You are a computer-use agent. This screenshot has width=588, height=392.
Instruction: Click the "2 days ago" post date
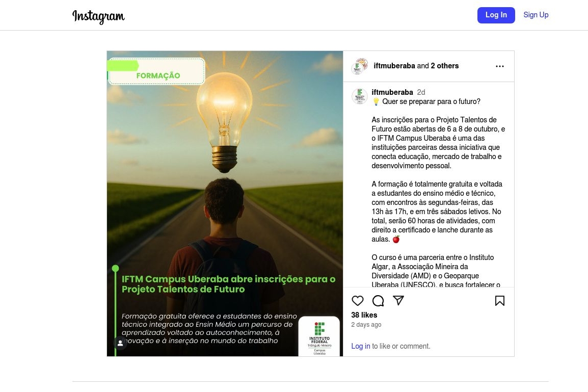(366, 325)
